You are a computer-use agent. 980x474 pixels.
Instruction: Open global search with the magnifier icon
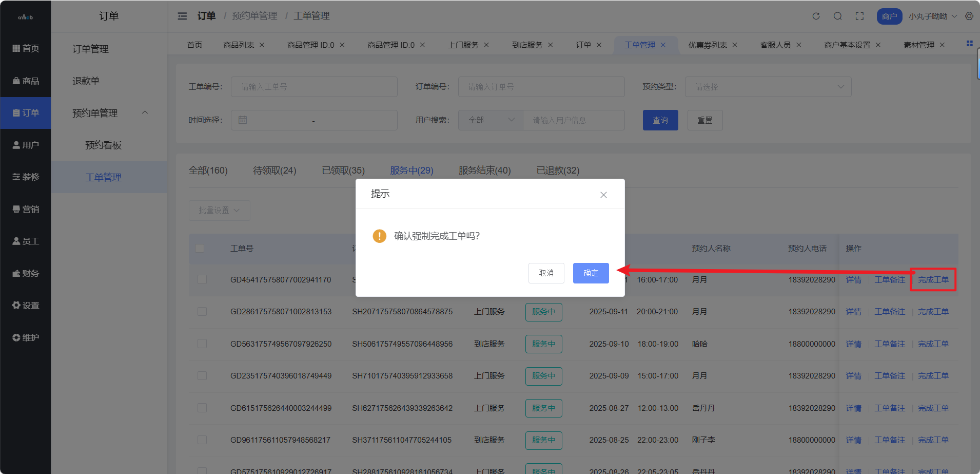point(837,16)
